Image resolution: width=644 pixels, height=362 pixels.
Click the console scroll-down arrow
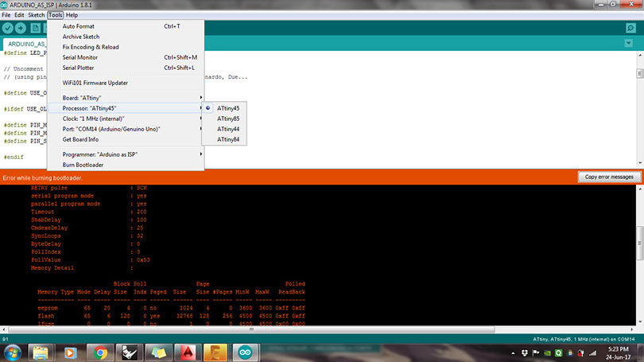pos(639,321)
